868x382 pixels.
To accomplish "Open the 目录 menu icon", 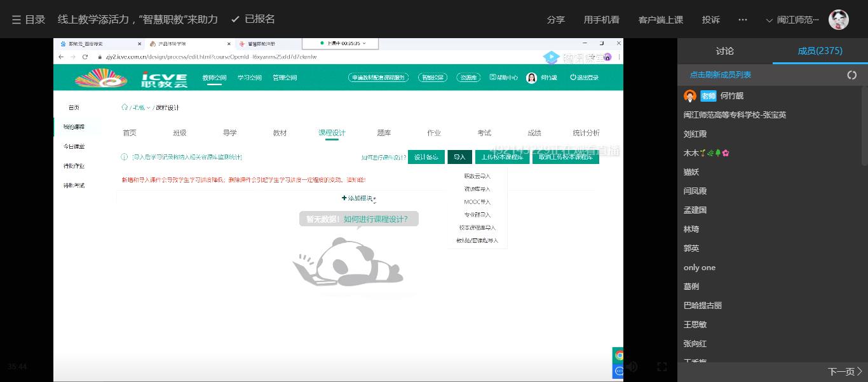I will [17, 20].
